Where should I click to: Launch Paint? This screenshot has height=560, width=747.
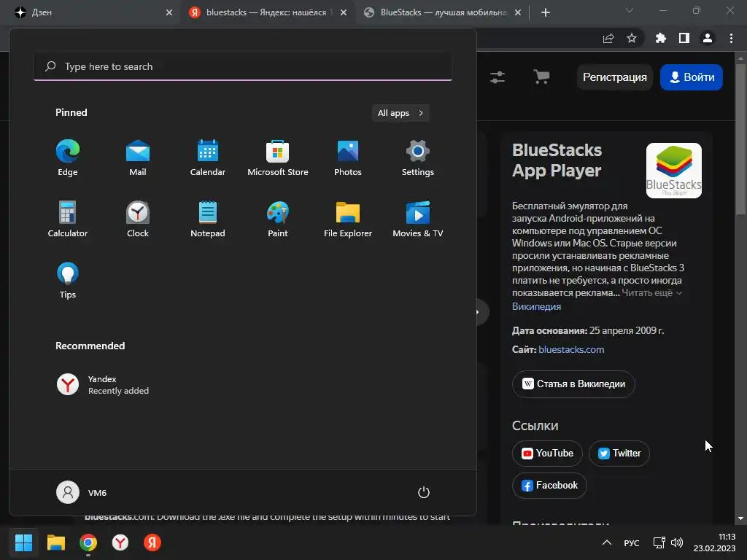[278, 219]
